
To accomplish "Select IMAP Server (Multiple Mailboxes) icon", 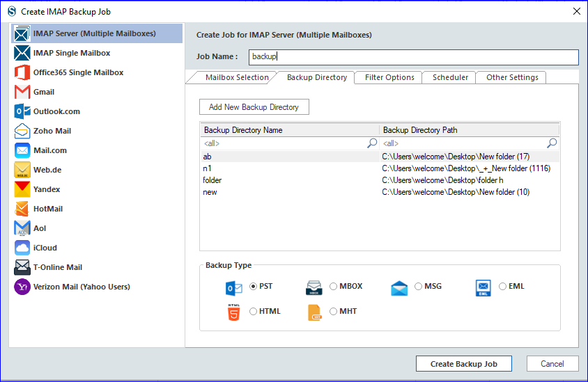I will [22, 33].
